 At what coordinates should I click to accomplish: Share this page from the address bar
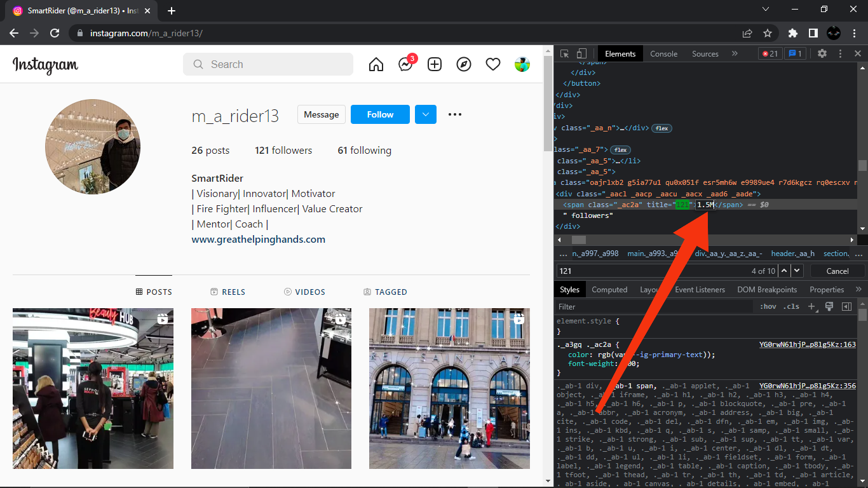[747, 33]
